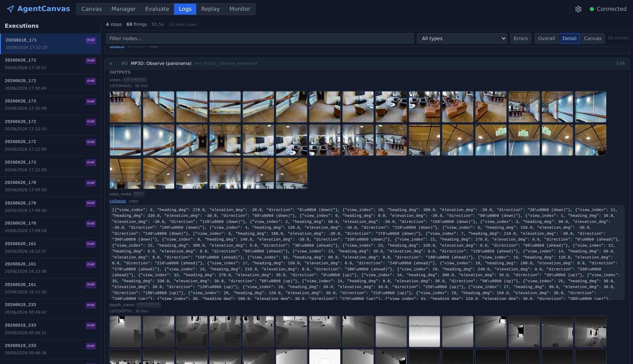This screenshot has width=633, height=364.
Task: Toggle the Errors filter button
Action: click(x=521, y=38)
